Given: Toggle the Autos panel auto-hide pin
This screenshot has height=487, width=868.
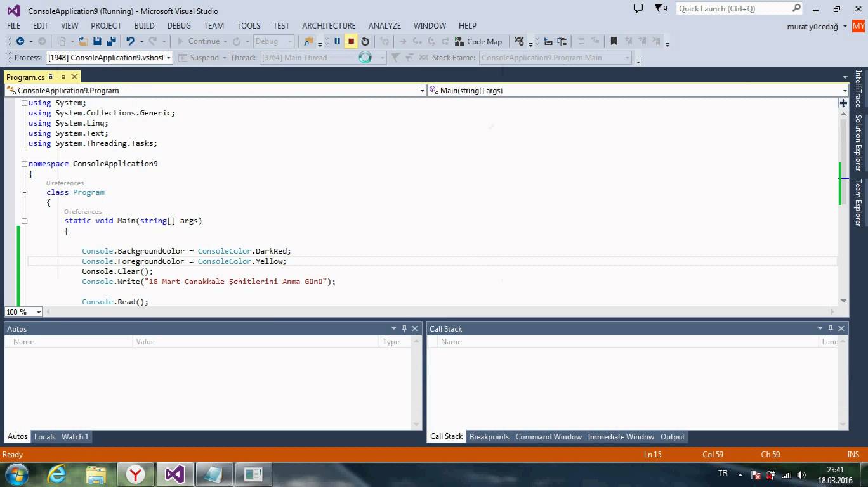Looking at the screenshot, I should tap(404, 328).
